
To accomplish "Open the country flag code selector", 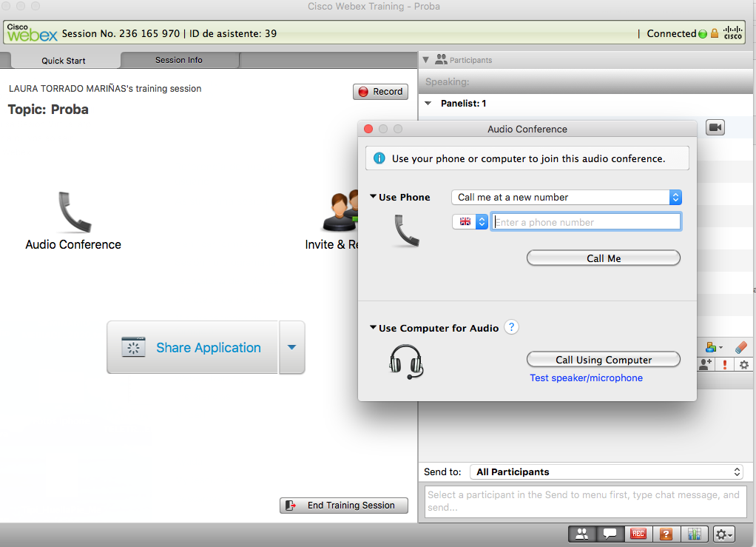I will pos(470,221).
